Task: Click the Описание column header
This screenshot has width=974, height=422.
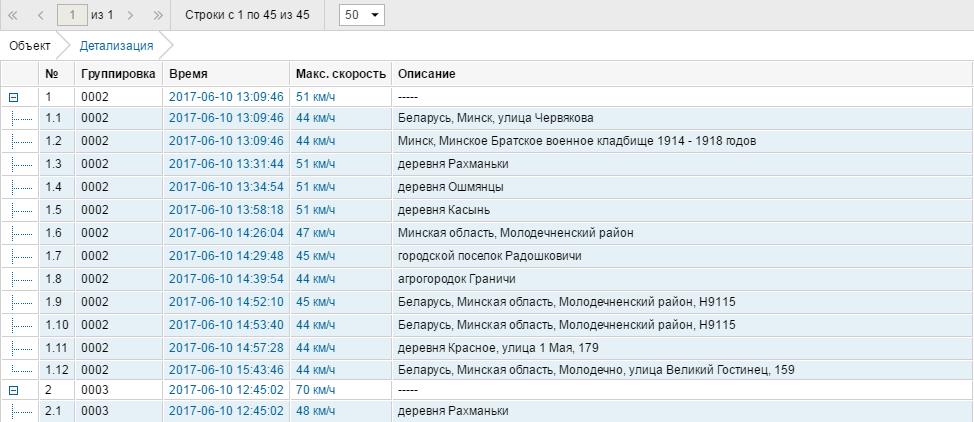Action: point(427,75)
